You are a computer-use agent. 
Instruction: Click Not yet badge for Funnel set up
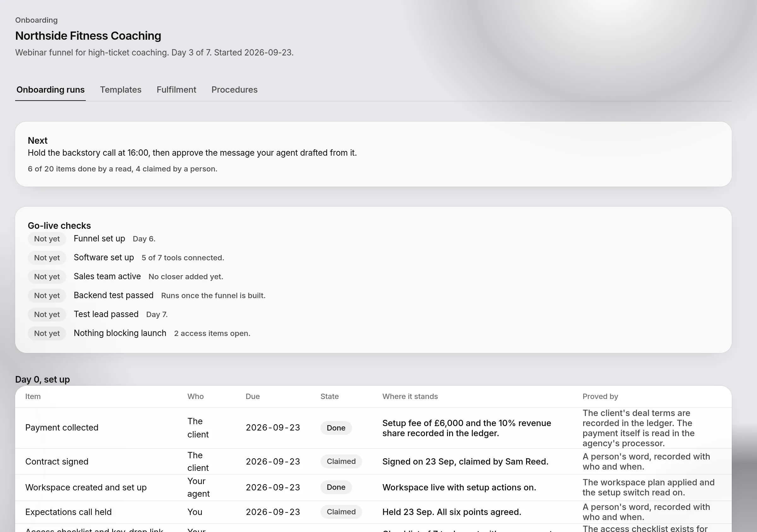pos(47,239)
